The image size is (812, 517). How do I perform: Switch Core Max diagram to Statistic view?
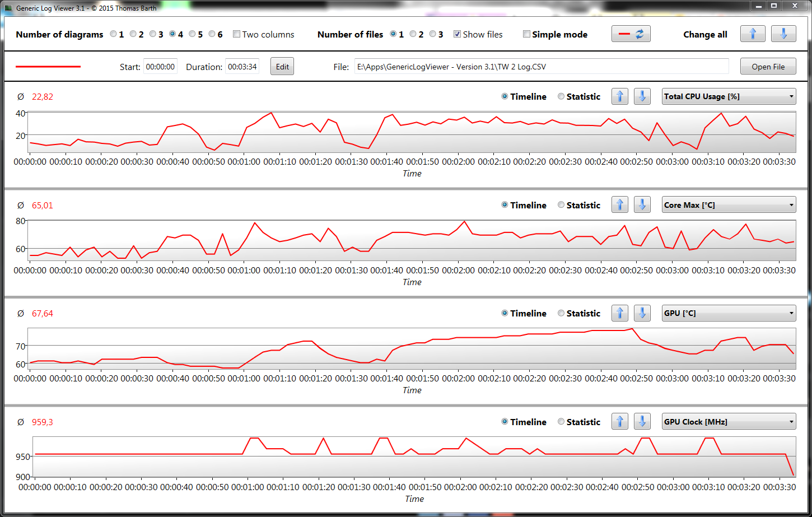click(561, 205)
